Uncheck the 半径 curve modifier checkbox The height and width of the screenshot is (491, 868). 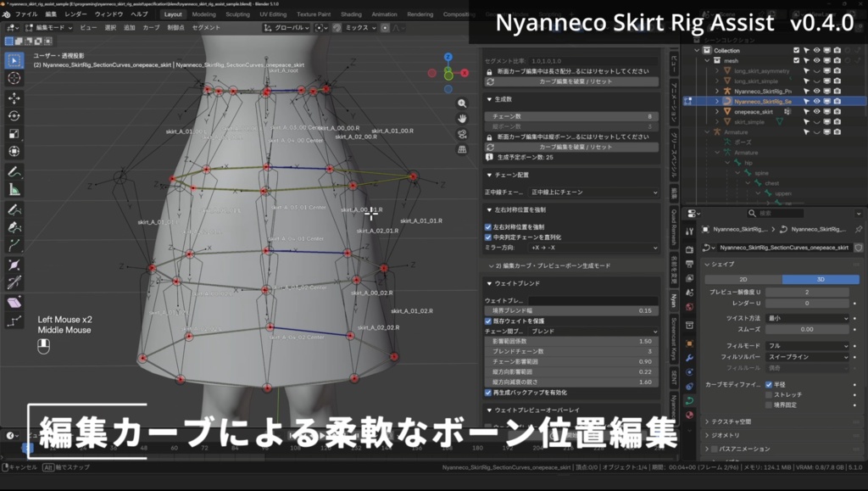[x=768, y=384]
